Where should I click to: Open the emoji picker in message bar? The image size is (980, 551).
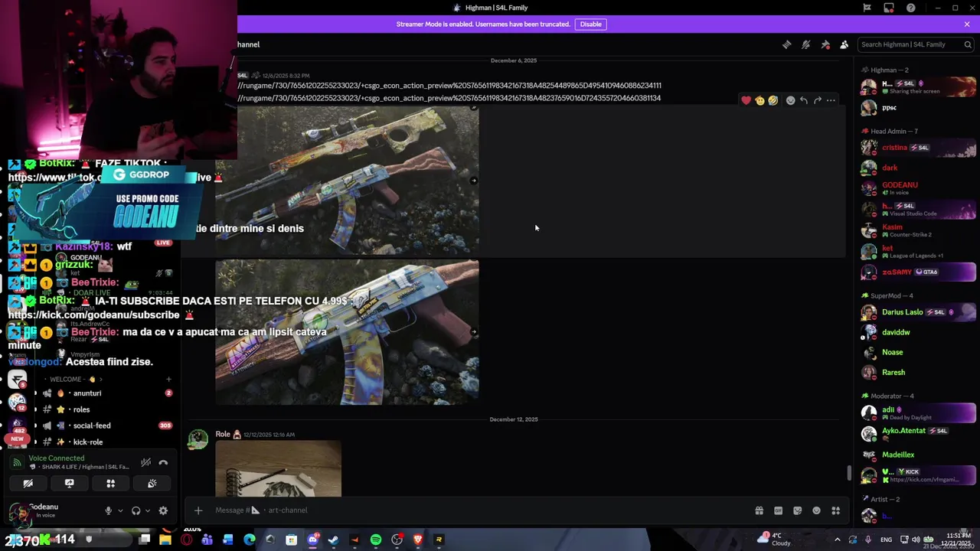pos(816,510)
